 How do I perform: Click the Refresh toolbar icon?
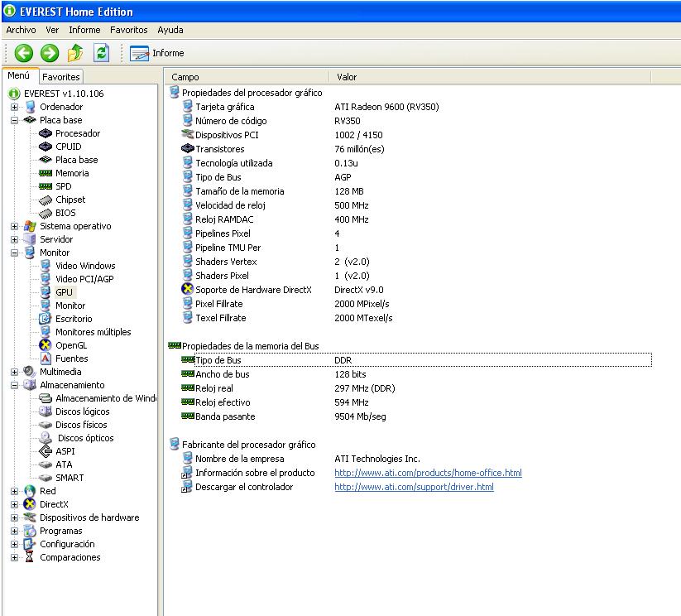point(101,53)
